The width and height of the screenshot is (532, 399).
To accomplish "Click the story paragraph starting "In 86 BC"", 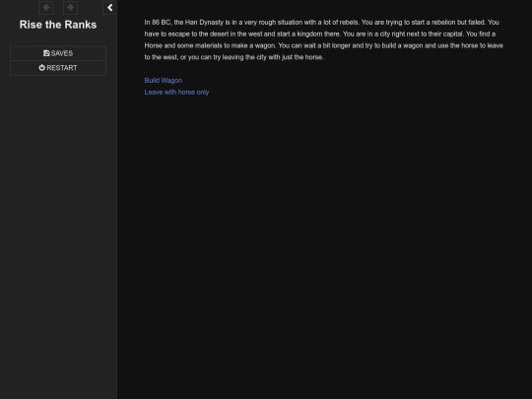I will [x=324, y=39].
